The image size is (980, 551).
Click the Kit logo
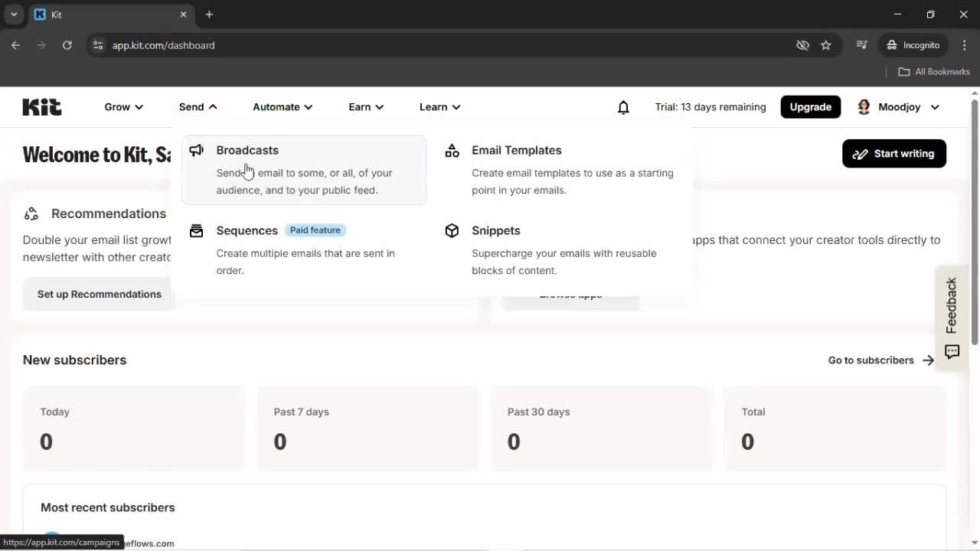(41, 107)
